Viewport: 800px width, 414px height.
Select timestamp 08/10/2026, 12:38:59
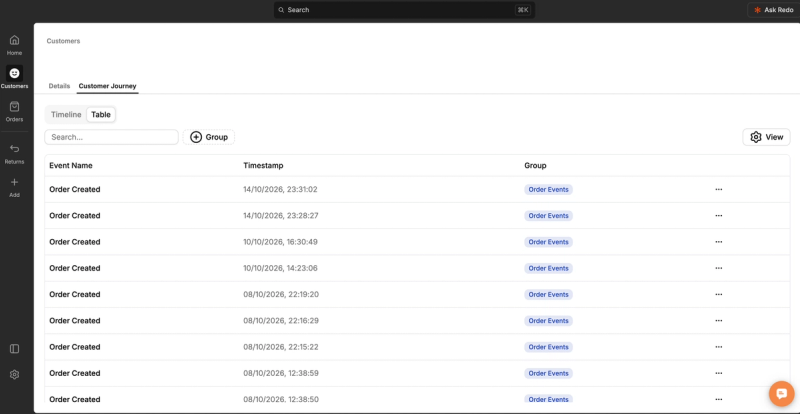pyautogui.click(x=281, y=373)
